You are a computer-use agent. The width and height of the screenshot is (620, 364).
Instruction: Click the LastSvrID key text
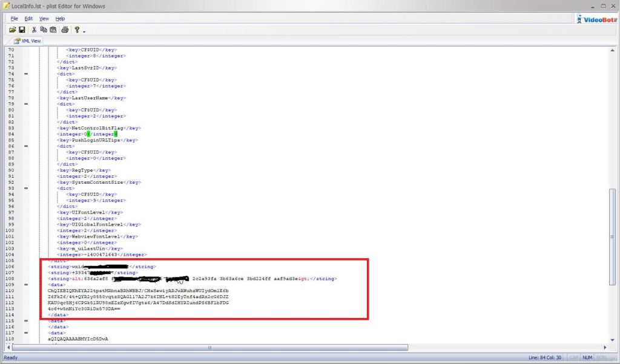(x=87, y=68)
